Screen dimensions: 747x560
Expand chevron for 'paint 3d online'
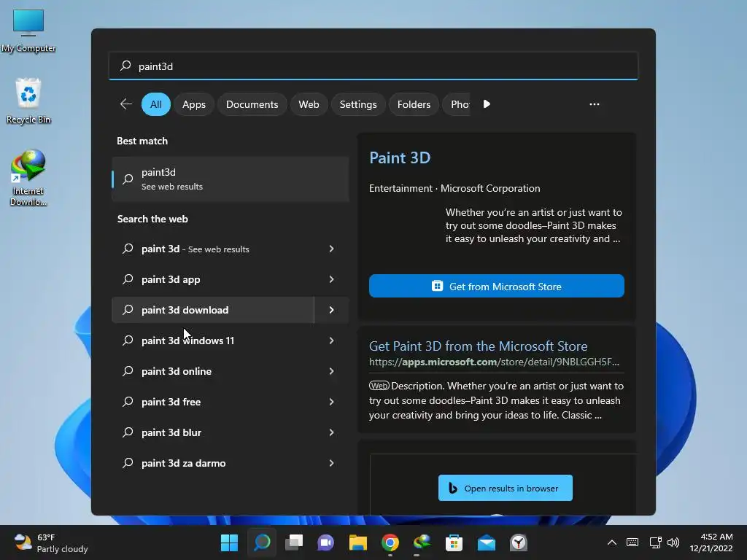click(x=332, y=371)
